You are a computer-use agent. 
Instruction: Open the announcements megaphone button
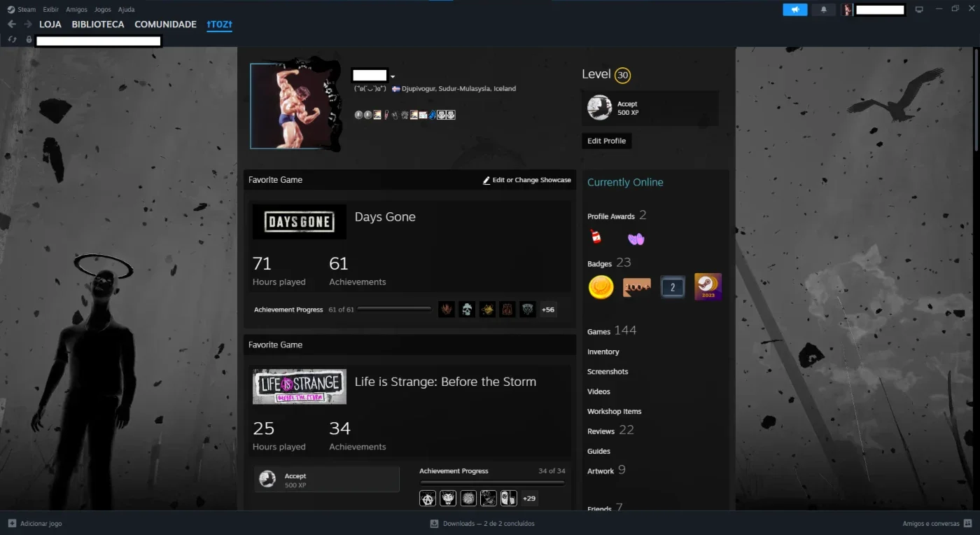coord(795,10)
